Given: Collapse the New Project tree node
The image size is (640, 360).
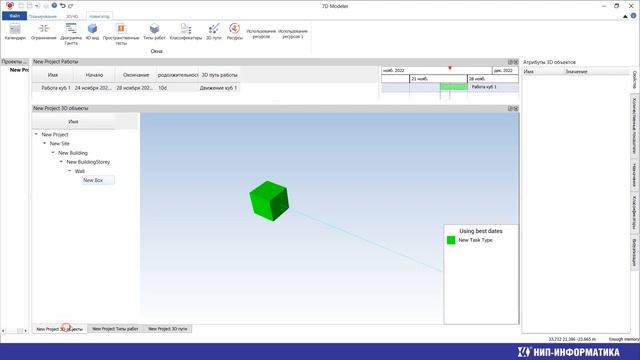Looking at the screenshot, I should pyautogui.click(x=36, y=134).
